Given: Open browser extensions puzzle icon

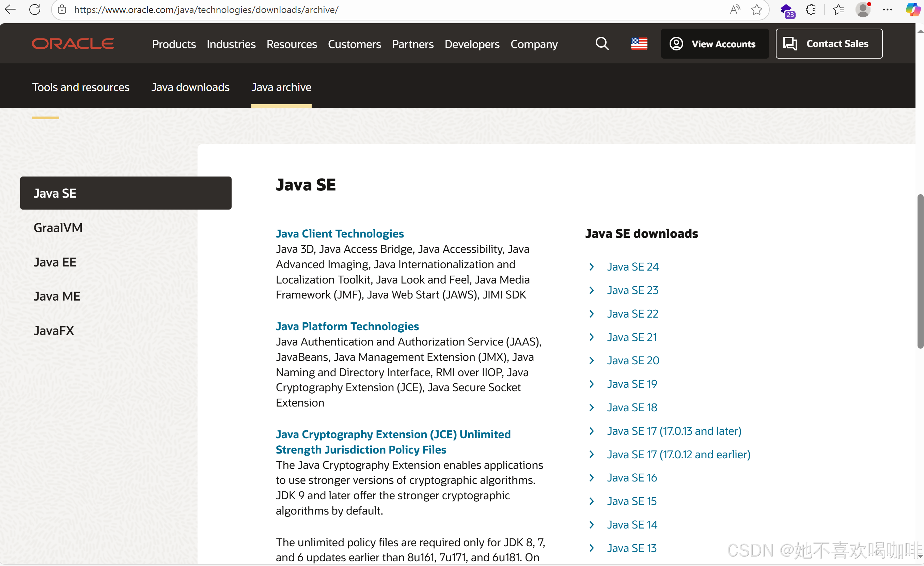Looking at the screenshot, I should [x=811, y=10].
